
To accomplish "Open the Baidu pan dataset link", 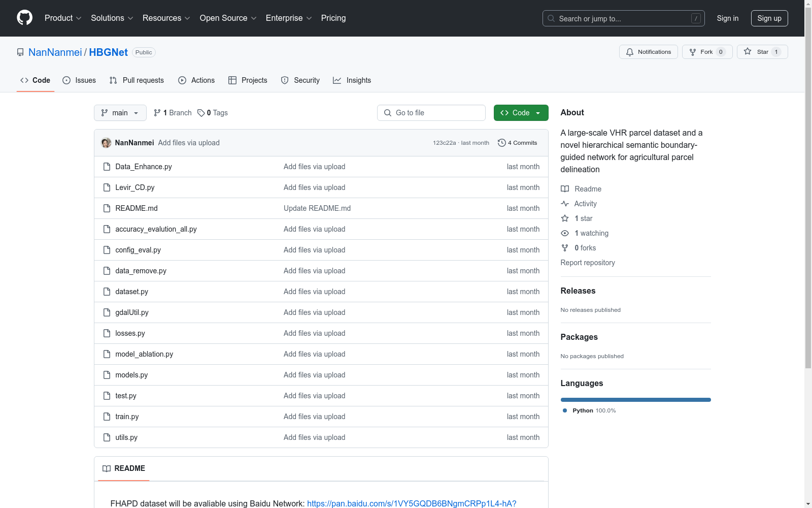I will (412, 503).
